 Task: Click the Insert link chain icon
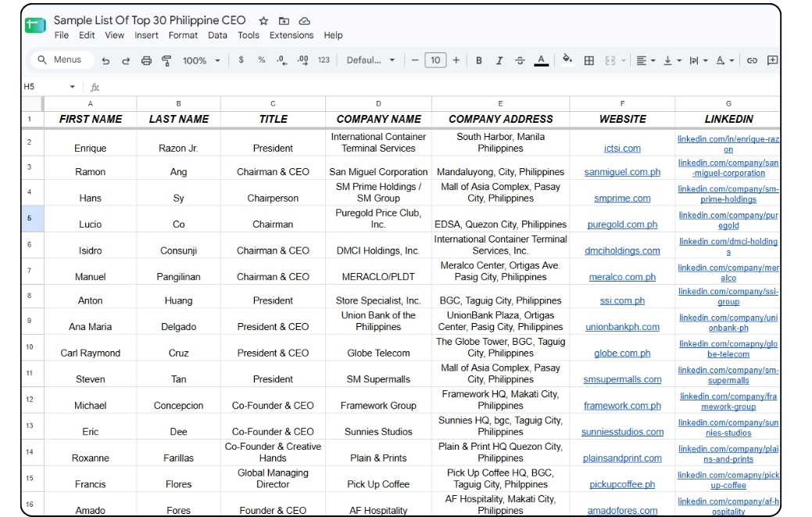pos(752,60)
